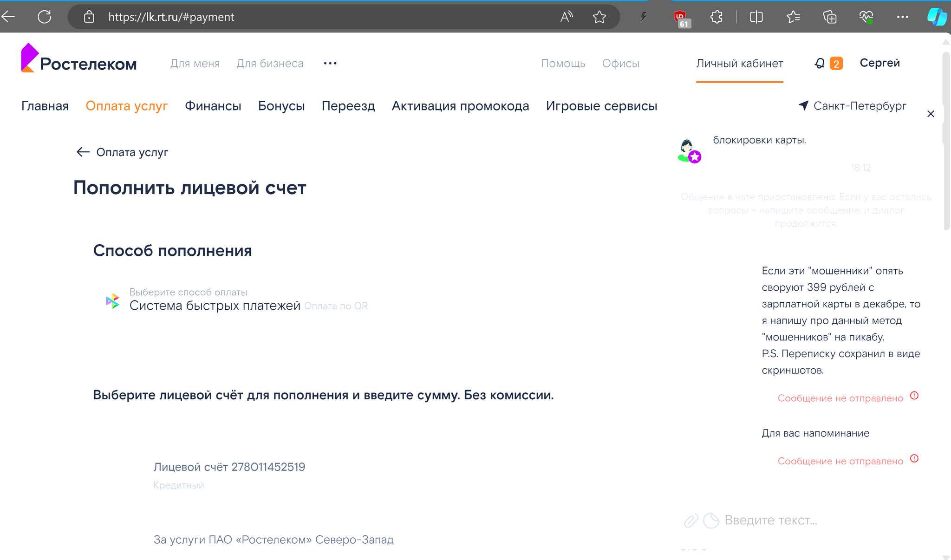Open the notifications bell with badge 2
Viewport: 951px width, 560px height.
point(828,63)
